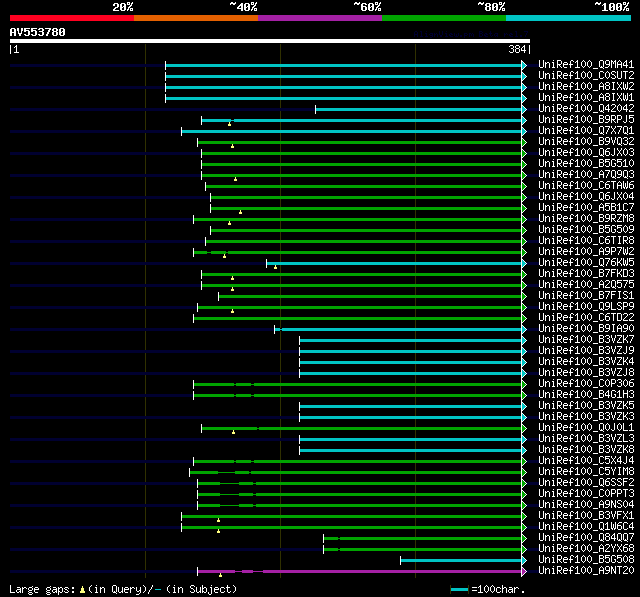Select label UniRef100_B5G509
Viewport: 640px width, 597px height.
tap(586, 229)
